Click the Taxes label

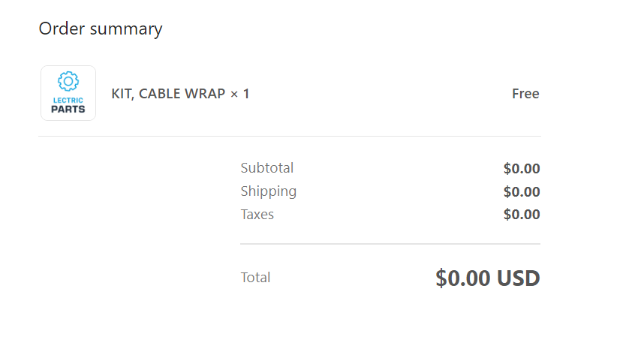point(257,215)
